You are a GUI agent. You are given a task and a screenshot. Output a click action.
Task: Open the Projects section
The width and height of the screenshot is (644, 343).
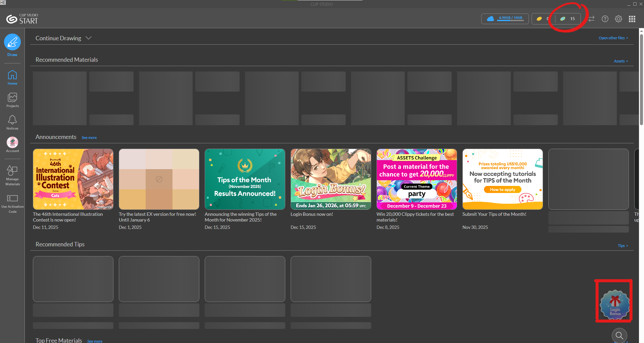point(12,100)
